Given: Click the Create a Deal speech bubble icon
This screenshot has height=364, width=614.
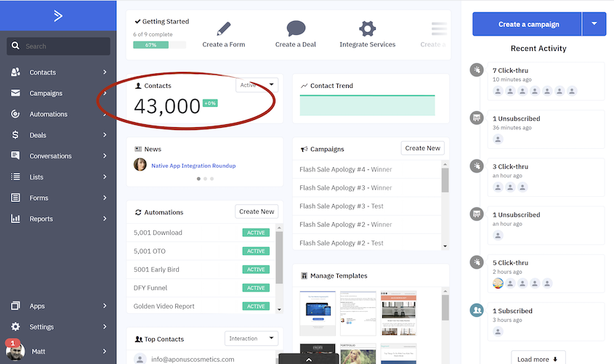Looking at the screenshot, I should point(296,28).
